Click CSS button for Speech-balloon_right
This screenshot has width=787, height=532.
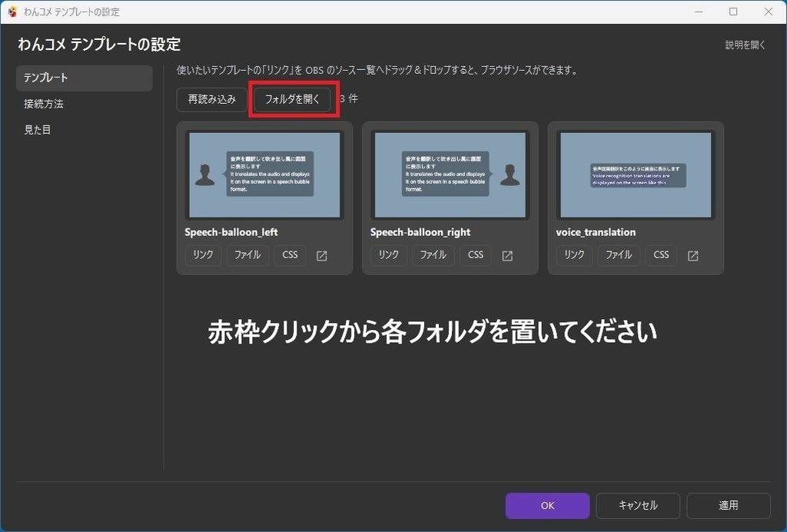click(476, 255)
